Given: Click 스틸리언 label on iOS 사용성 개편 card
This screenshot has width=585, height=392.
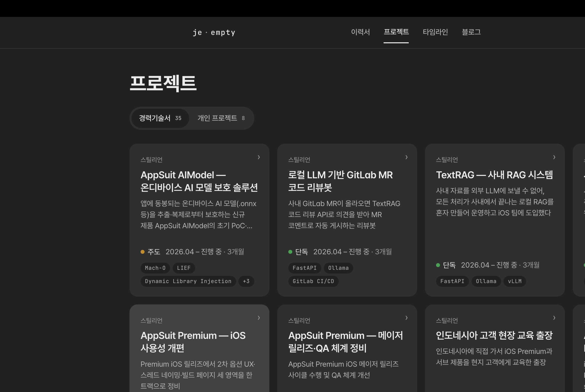Looking at the screenshot, I should click(151, 320).
